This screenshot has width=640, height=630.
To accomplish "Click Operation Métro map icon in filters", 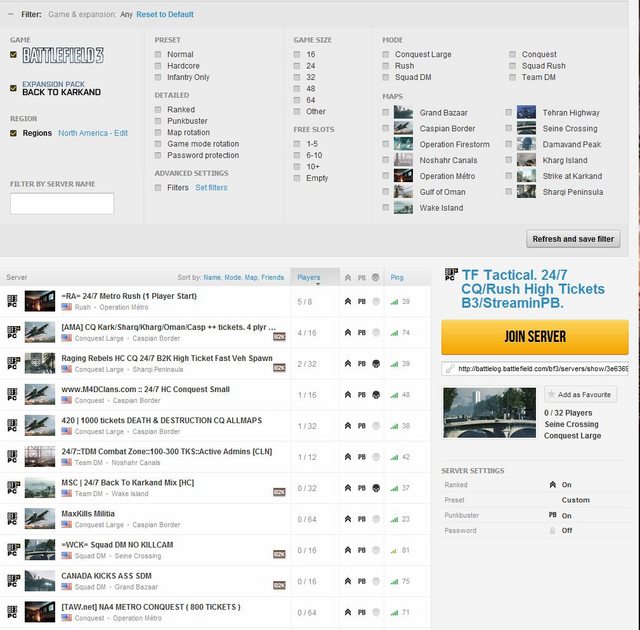I will click(403, 176).
